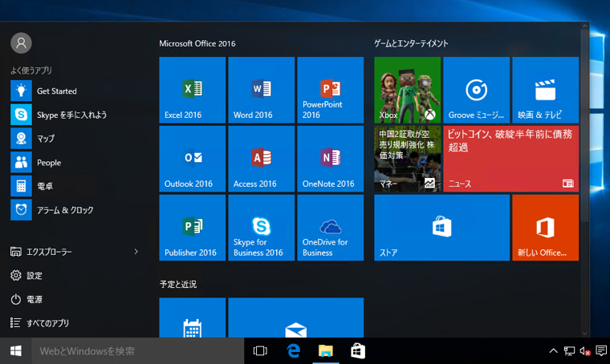This screenshot has height=364, width=610.
Task: Open the ストア tile
Action: point(442,228)
